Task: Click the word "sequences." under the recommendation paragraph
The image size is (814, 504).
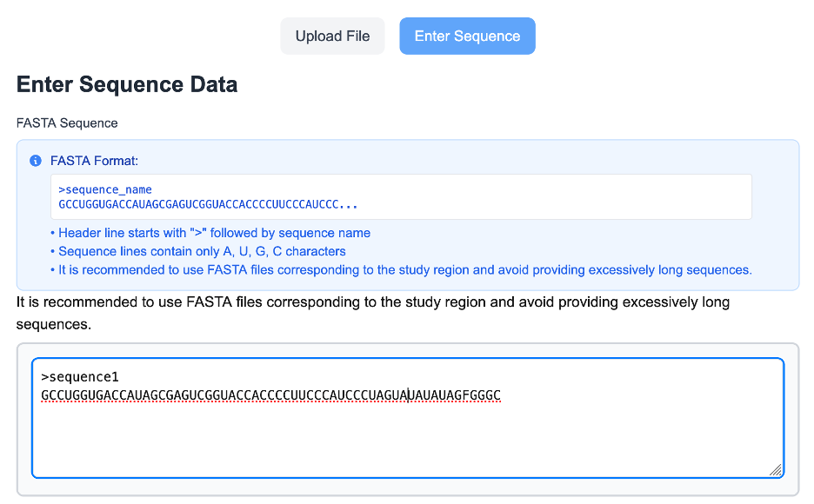Action: [54, 324]
